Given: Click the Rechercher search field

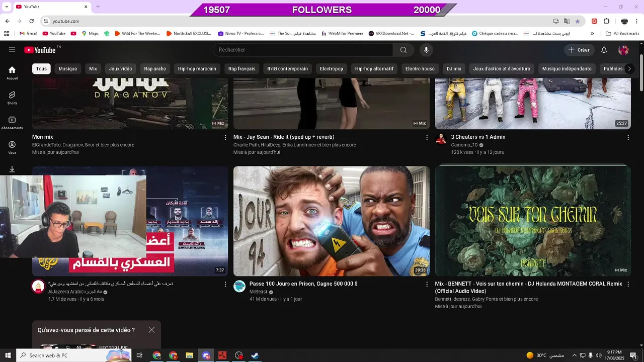Looking at the screenshot, I should coord(303,50).
